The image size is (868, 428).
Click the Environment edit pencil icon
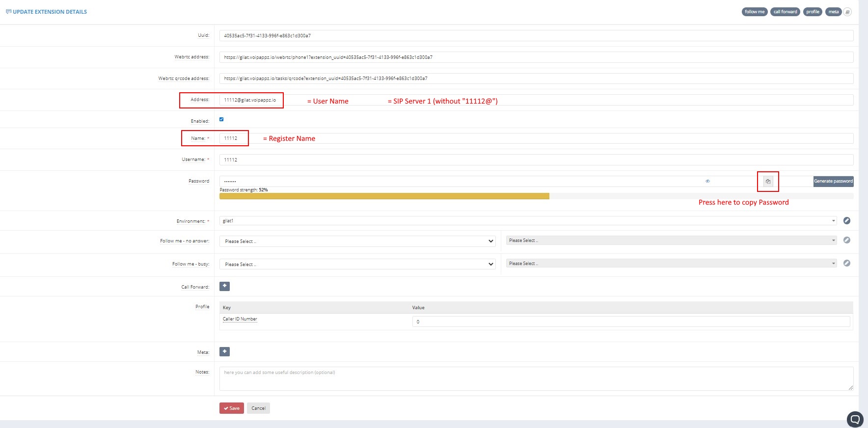point(846,221)
